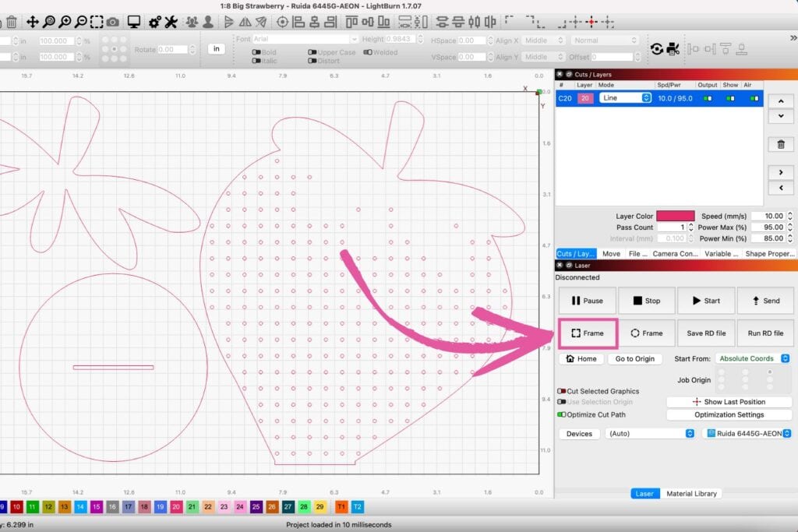Viewport: 798px width, 532px height.
Task: Switch to the Cuts / Layers tab
Action: point(575,253)
